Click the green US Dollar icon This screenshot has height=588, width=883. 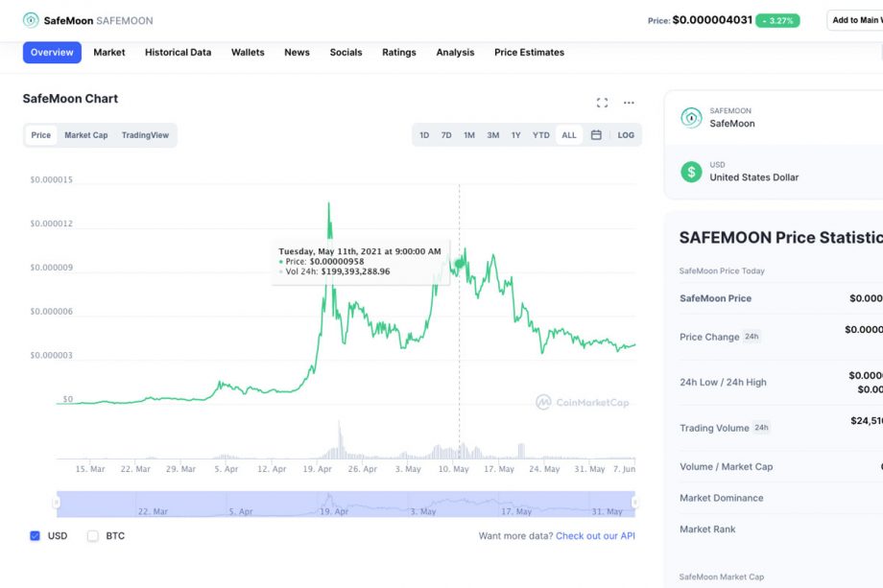691,172
